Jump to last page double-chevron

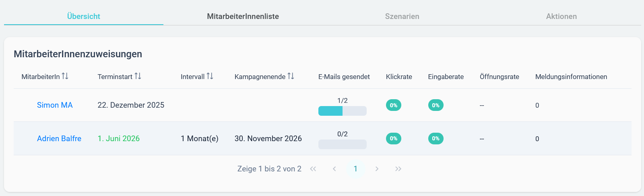pos(398,169)
